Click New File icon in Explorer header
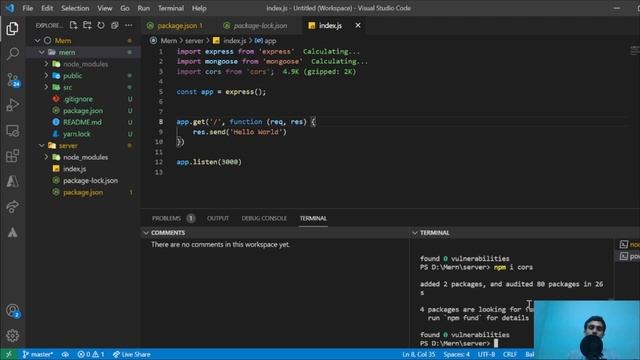The height and width of the screenshot is (360, 640). tap(73, 25)
